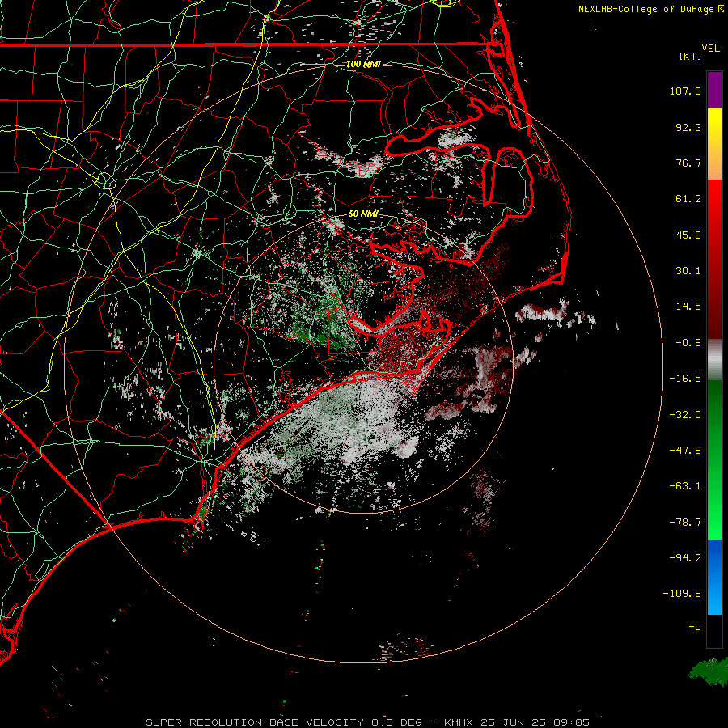The width and height of the screenshot is (728, 728).
Task: Select the 61.2 scale value
Action: click(x=688, y=199)
